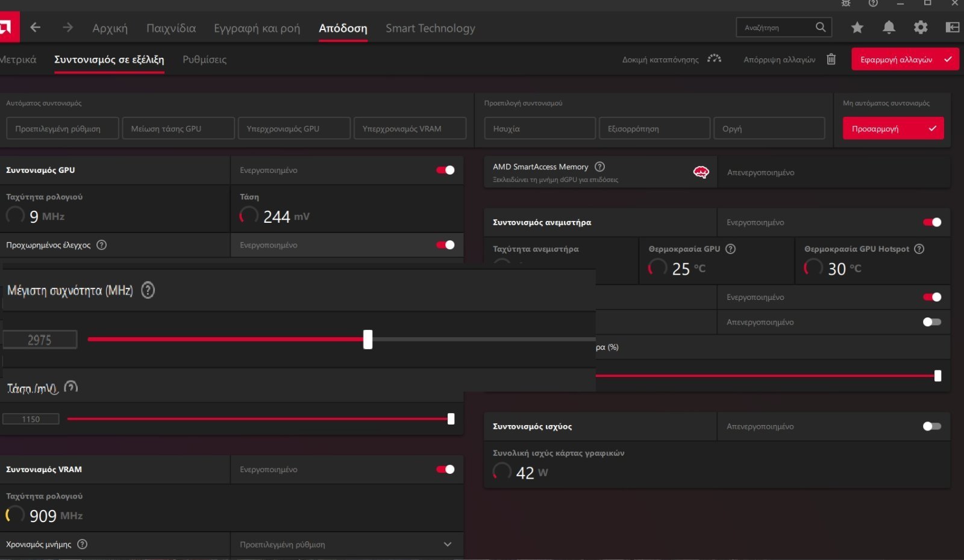Toggle the Απενεργοποιημένο switch in fan section
Screen dimensions: 964x560
point(932,322)
